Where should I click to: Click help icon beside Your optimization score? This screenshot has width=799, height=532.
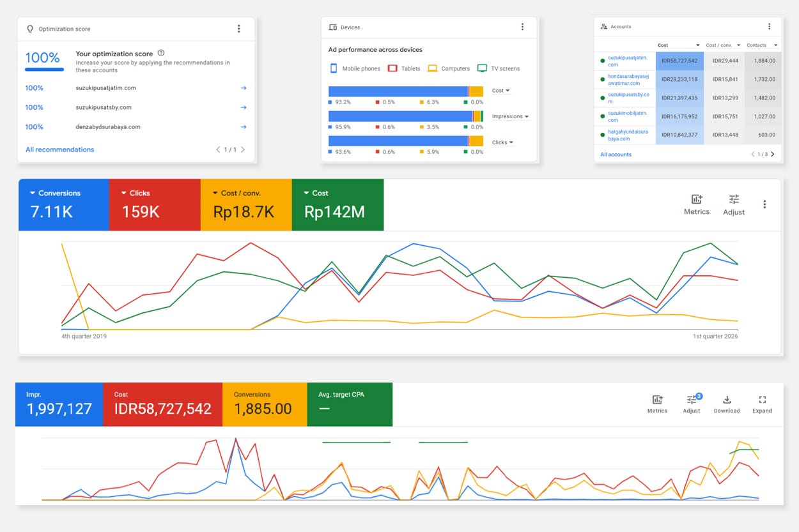pos(161,53)
